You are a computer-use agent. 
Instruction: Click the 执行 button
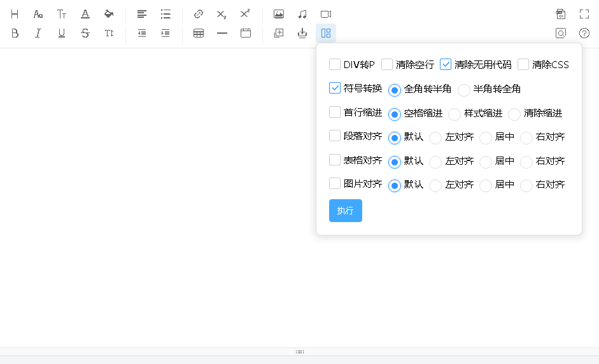click(346, 211)
